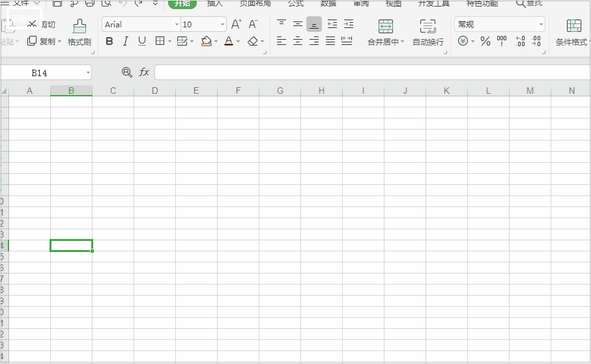The image size is (591, 364).
Task: Open the 文件 menu
Action: (x=21, y=3)
